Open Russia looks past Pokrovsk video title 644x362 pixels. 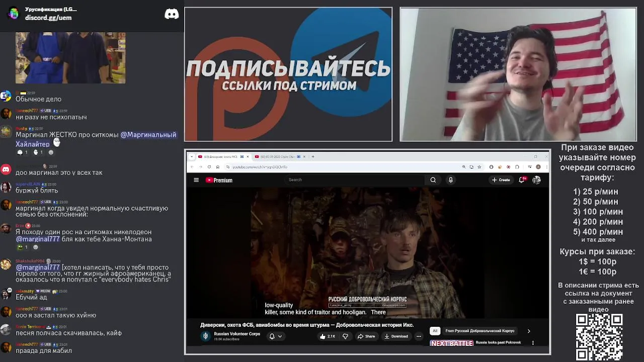pos(498,342)
